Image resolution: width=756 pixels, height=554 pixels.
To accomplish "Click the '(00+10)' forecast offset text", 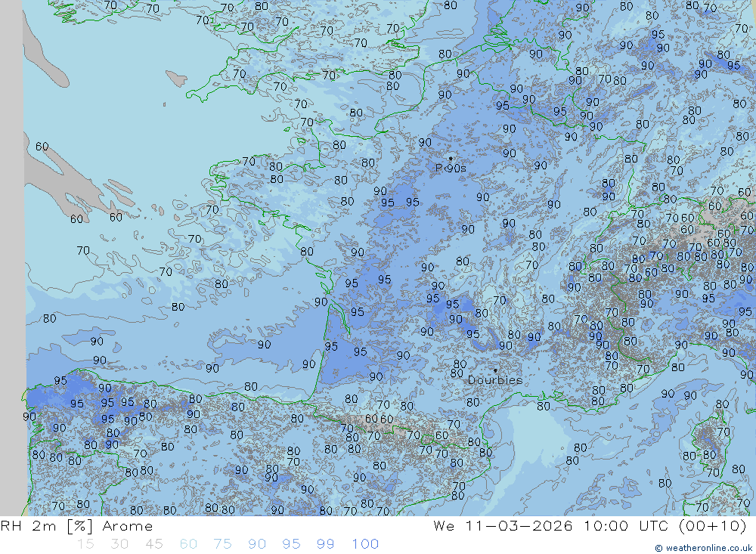I will [x=713, y=525].
